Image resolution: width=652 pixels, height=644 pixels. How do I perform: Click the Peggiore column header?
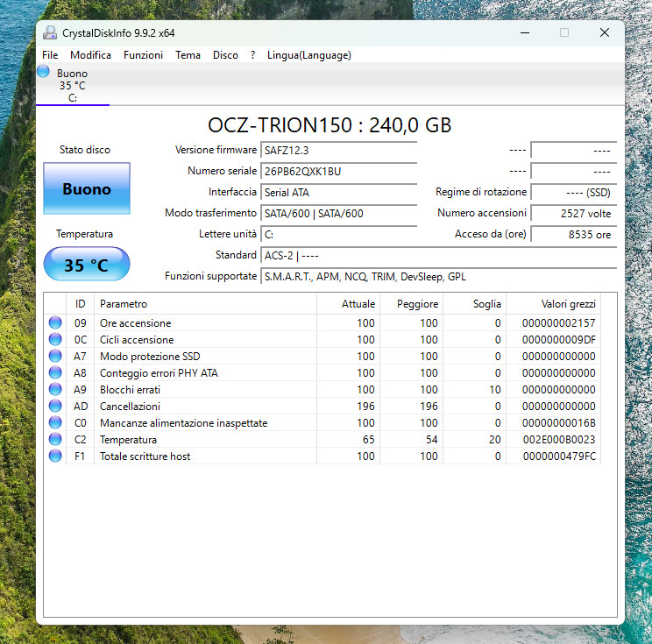tap(412, 304)
